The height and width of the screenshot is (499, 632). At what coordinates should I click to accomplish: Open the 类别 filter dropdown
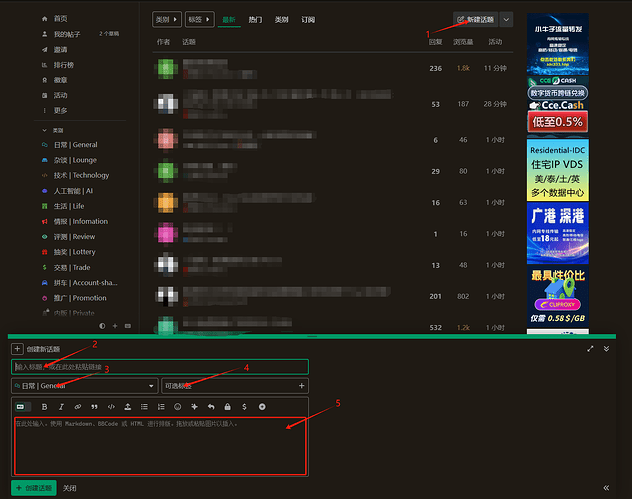point(167,19)
